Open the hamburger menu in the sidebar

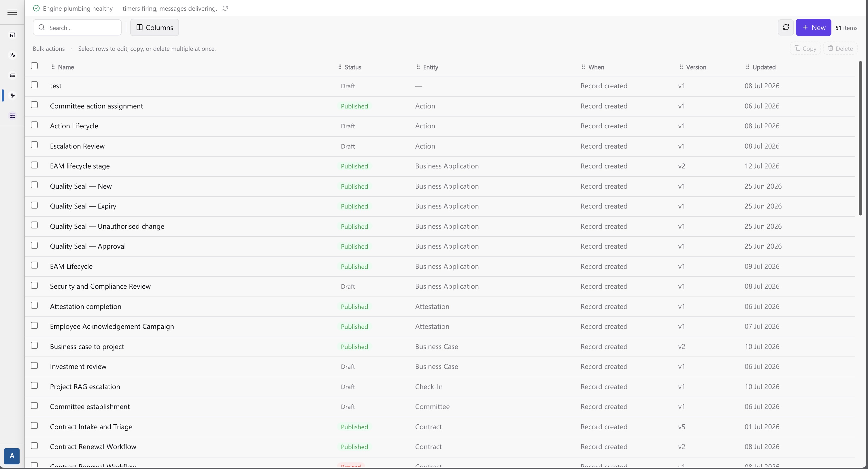tap(12, 12)
